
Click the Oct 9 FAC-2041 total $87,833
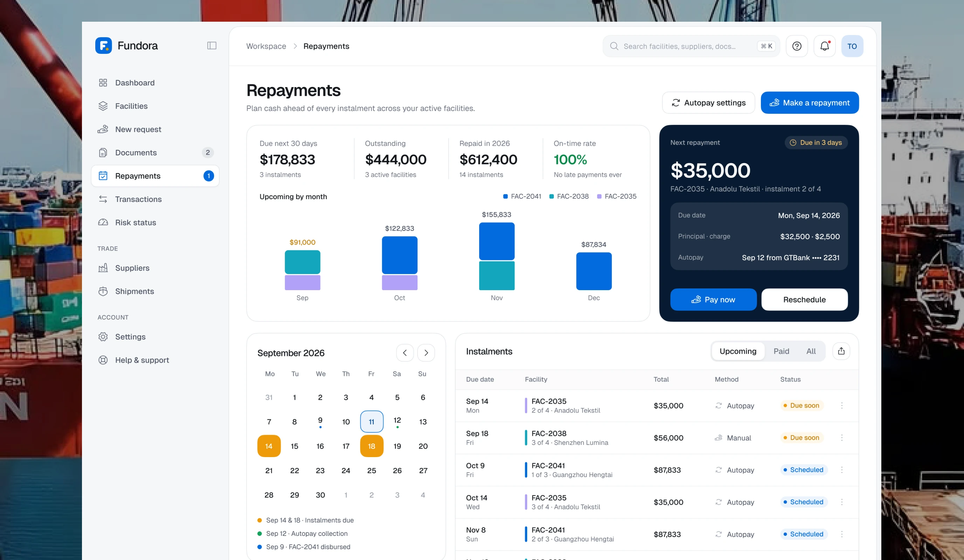(x=667, y=470)
